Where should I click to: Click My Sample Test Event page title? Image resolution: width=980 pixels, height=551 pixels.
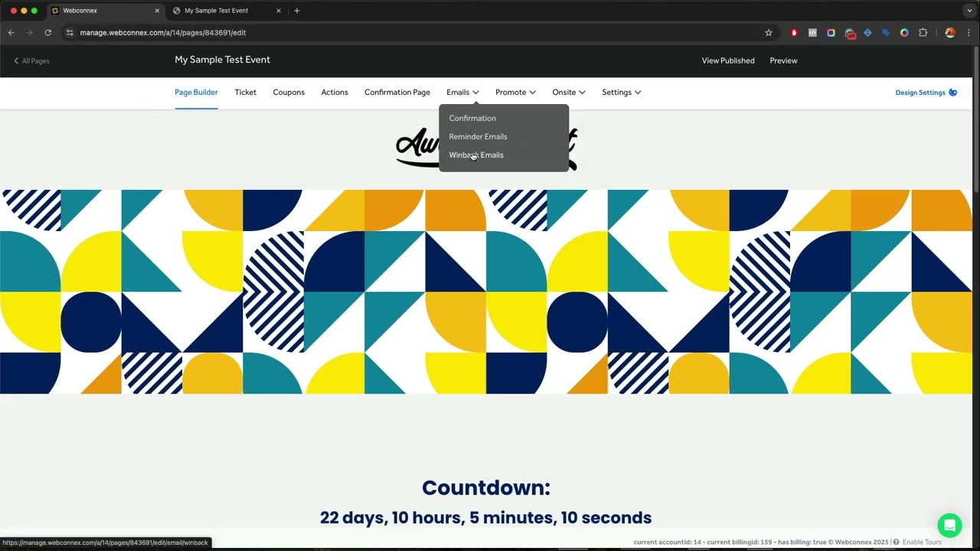pyautogui.click(x=222, y=60)
